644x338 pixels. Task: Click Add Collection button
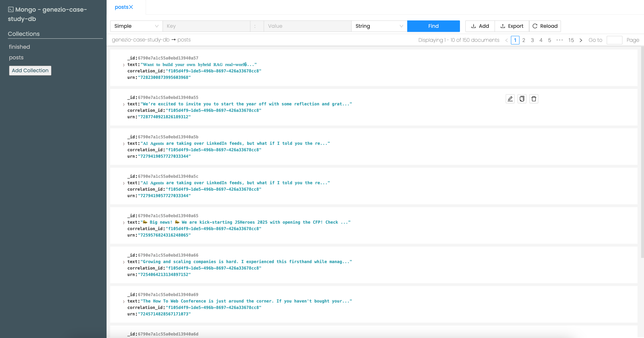pyautogui.click(x=30, y=70)
